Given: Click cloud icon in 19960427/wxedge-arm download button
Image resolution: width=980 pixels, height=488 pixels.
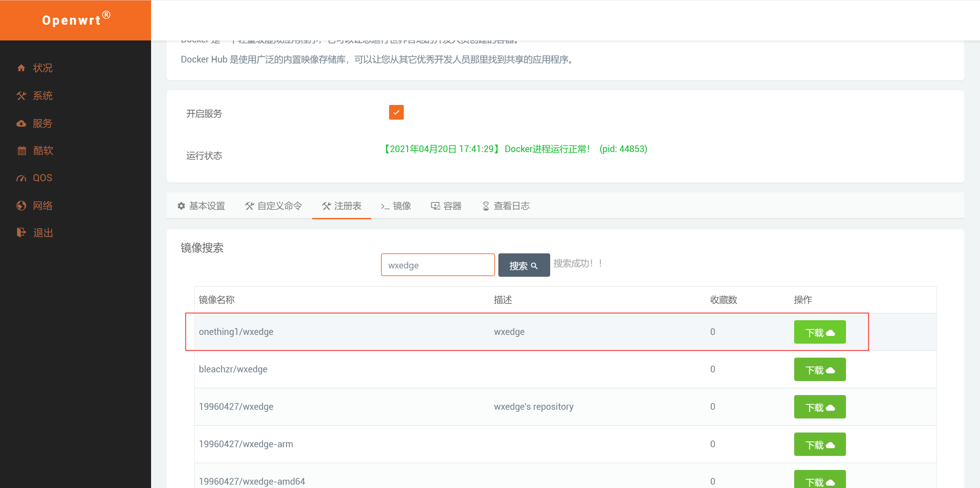Looking at the screenshot, I should (x=831, y=446).
